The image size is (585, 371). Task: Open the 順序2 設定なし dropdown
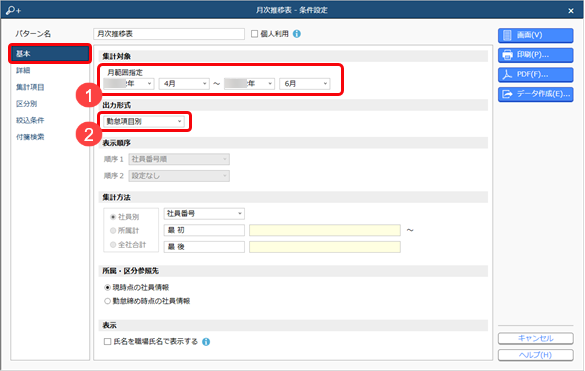click(x=179, y=176)
